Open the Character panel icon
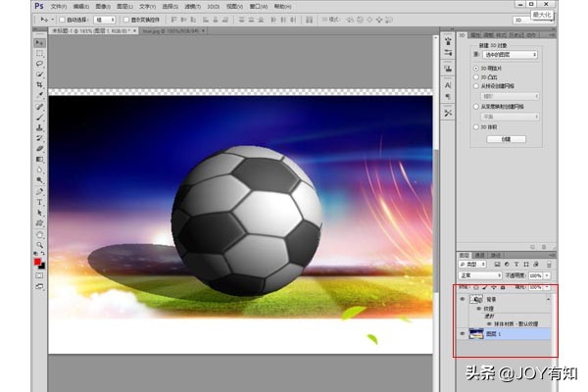588x392 pixels. [448, 85]
